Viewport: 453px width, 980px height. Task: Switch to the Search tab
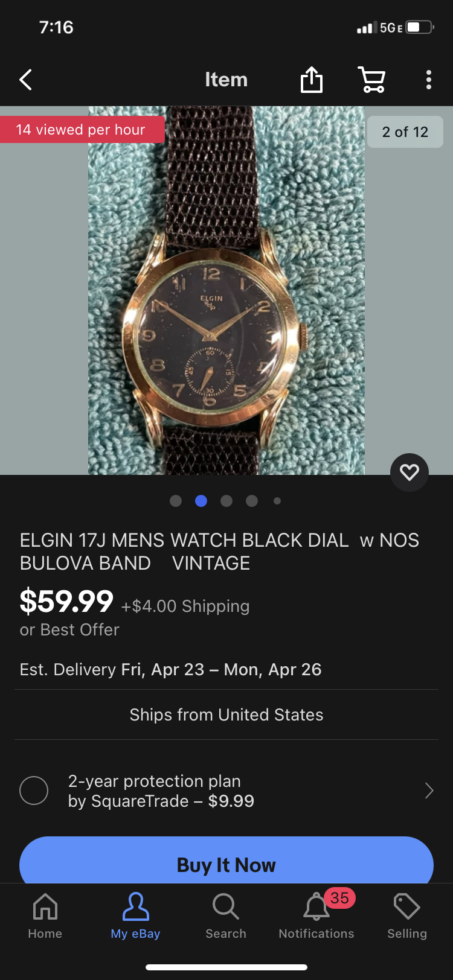click(226, 915)
